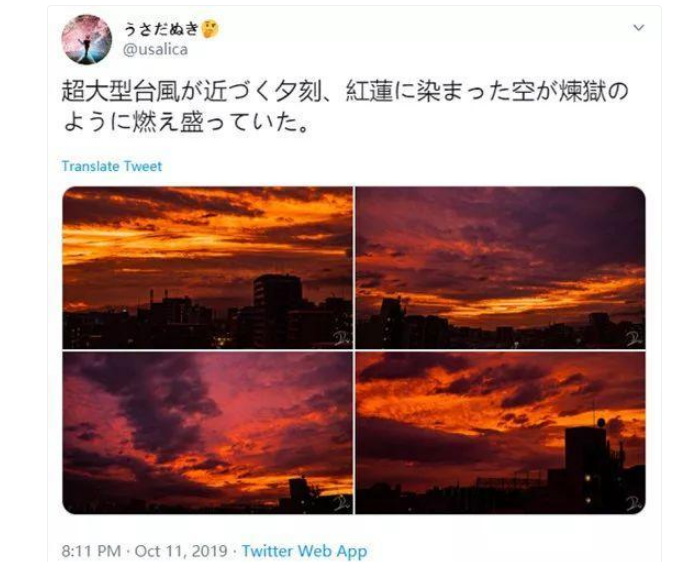Click the watermark signature in bottom-left photo
Screen dimensions: 689x562
[x=341, y=503]
